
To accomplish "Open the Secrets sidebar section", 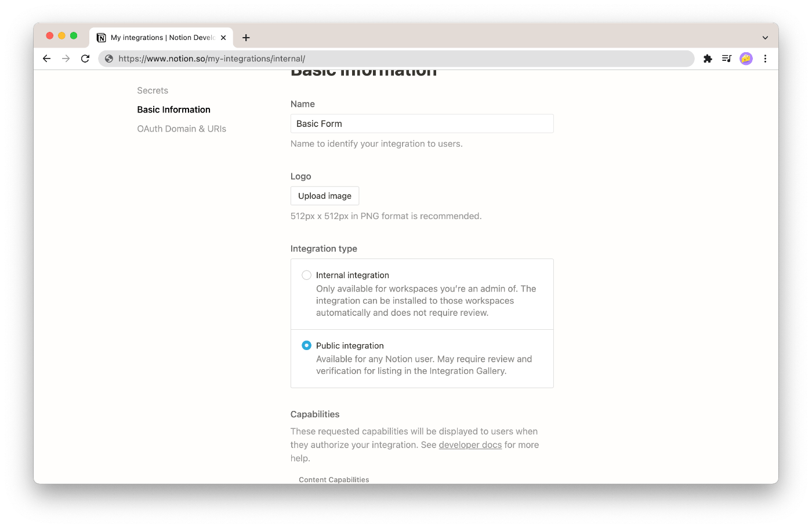I will [153, 90].
